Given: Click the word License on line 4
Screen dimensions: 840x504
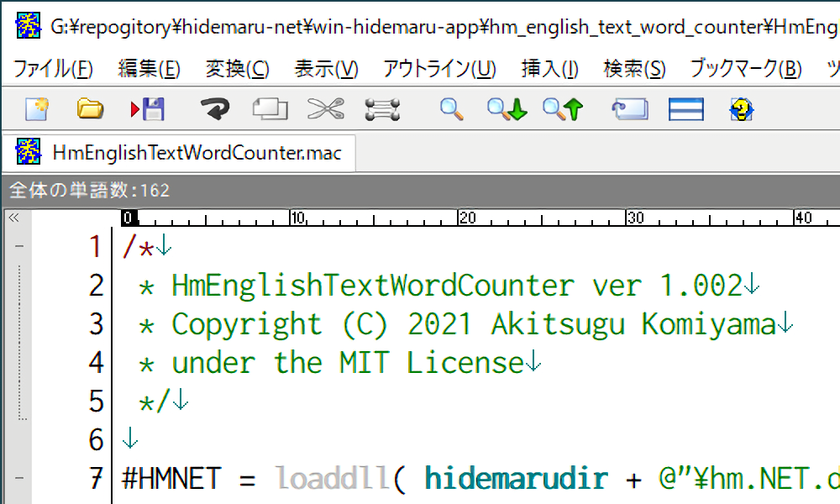Looking at the screenshot, I should pos(465,363).
